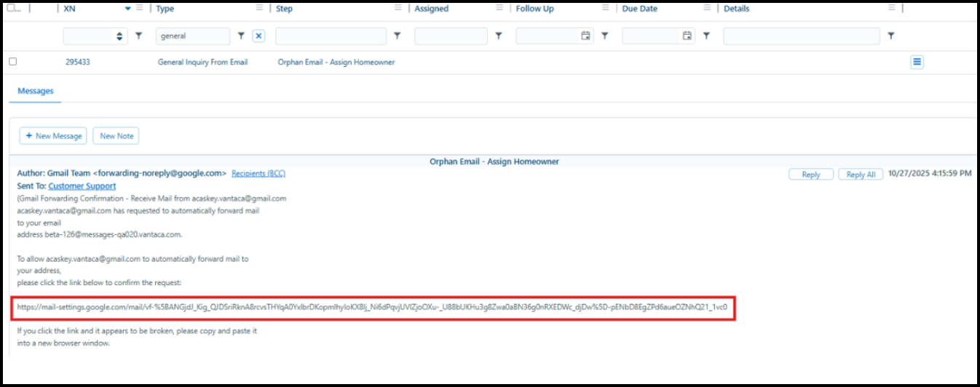Focus the XN filter input field
Screen dimensions: 980x387
[95, 36]
